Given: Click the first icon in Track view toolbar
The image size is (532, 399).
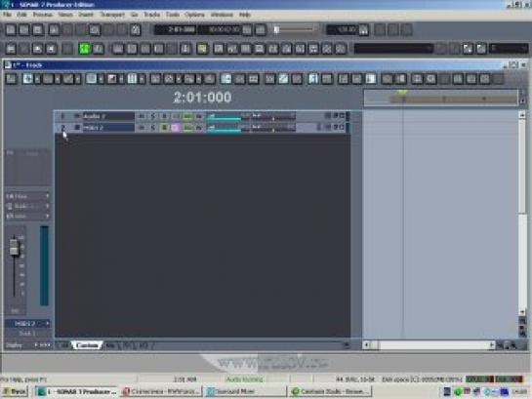Looking at the screenshot, I should [11, 79].
